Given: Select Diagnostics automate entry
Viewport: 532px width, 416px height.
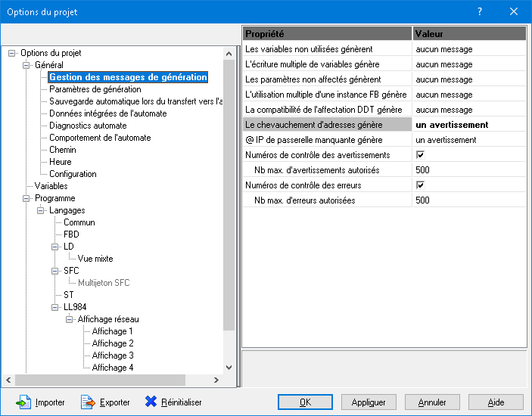Looking at the screenshot, I should (x=88, y=126).
